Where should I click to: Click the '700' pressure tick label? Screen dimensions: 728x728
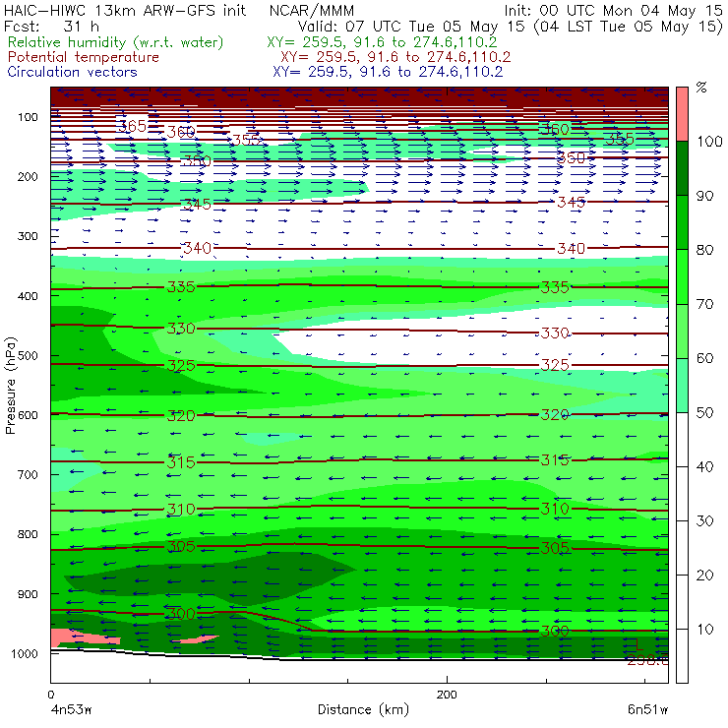coord(28,474)
